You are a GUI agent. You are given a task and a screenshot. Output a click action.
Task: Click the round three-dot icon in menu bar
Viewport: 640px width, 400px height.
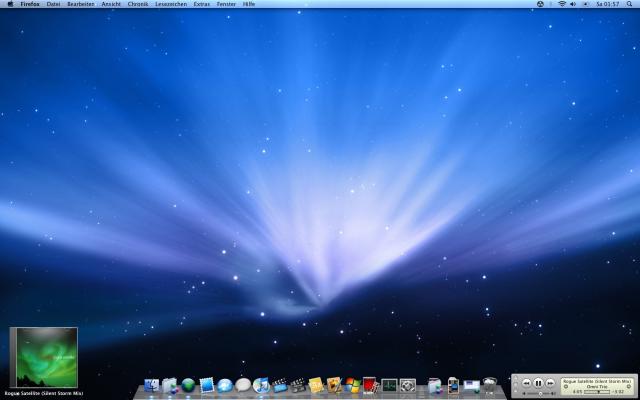pos(540,4)
